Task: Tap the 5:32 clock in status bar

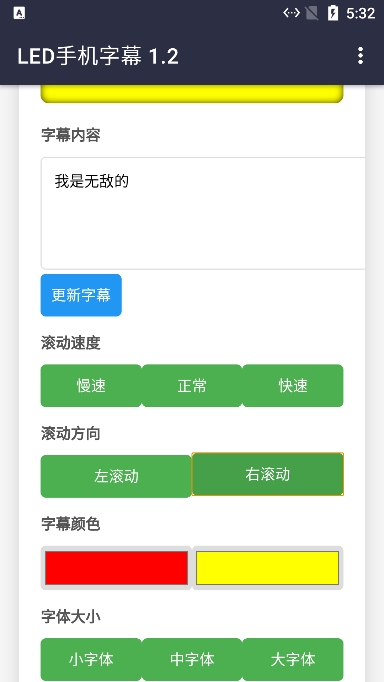Action: [x=361, y=13]
